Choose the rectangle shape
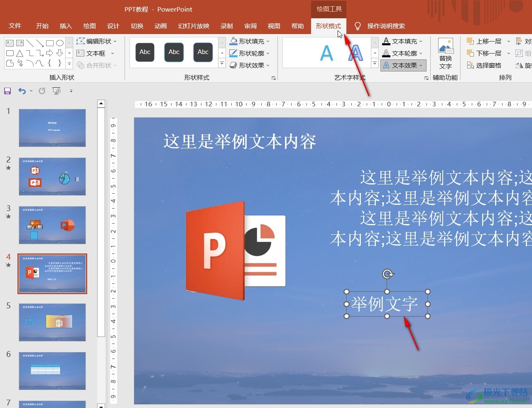 coord(50,43)
